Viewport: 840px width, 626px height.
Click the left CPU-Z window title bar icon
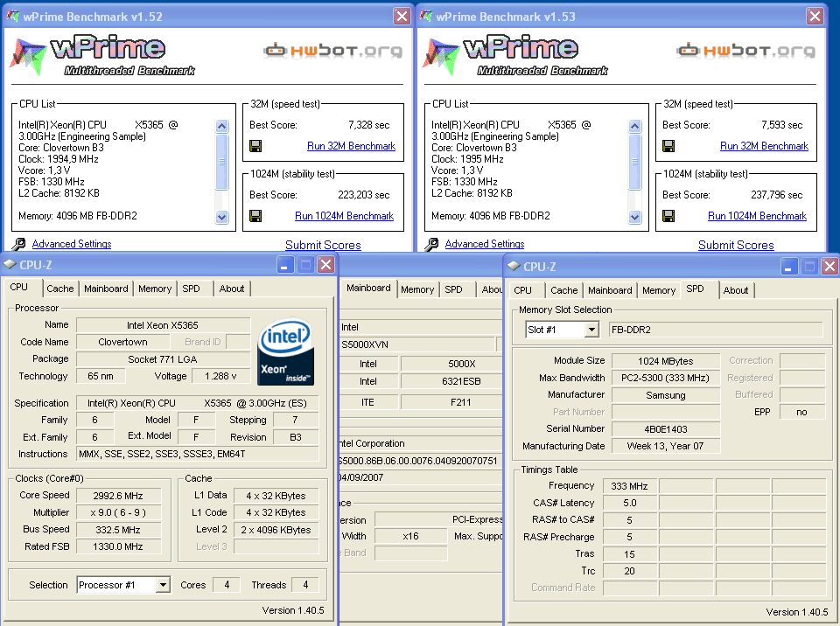[x=10, y=265]
